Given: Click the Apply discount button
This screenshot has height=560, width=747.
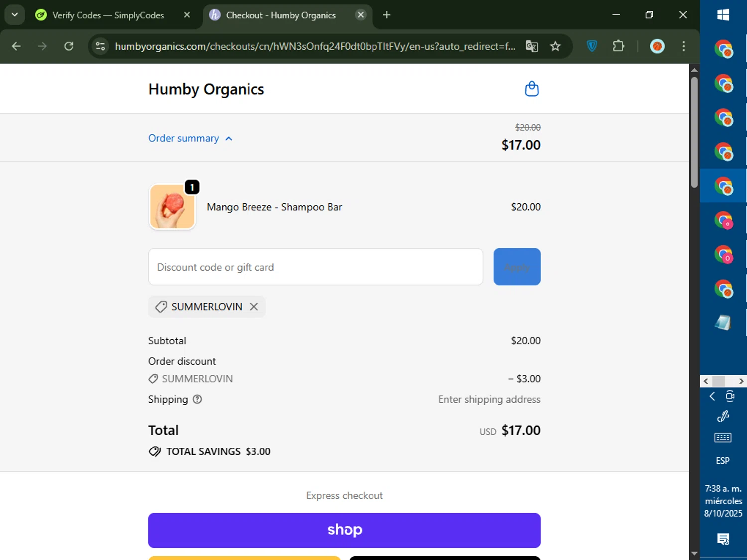Looking at the screenshot, I should click(x=517, y=267).
